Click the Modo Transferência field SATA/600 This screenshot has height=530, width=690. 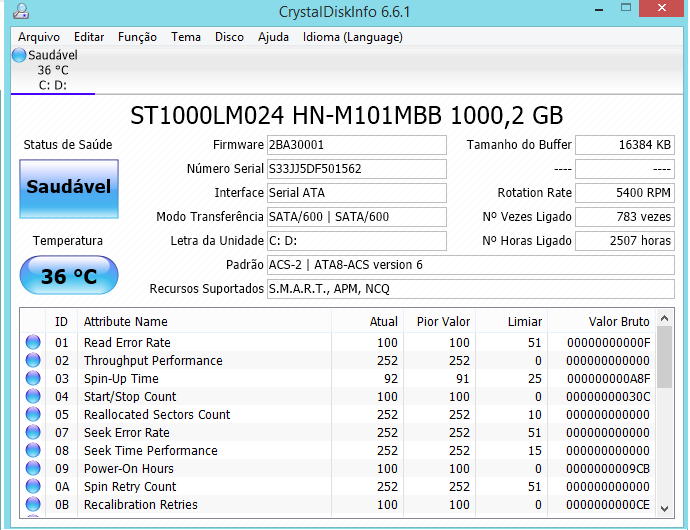356,217
